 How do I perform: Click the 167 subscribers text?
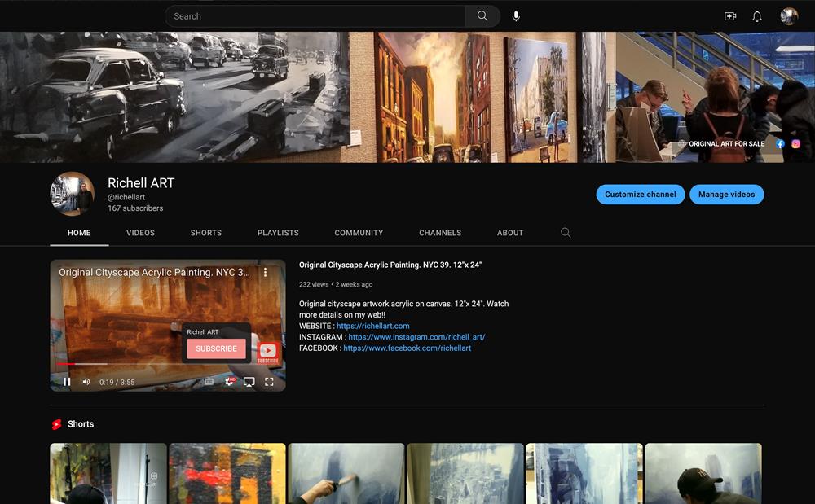pos(135,208)
